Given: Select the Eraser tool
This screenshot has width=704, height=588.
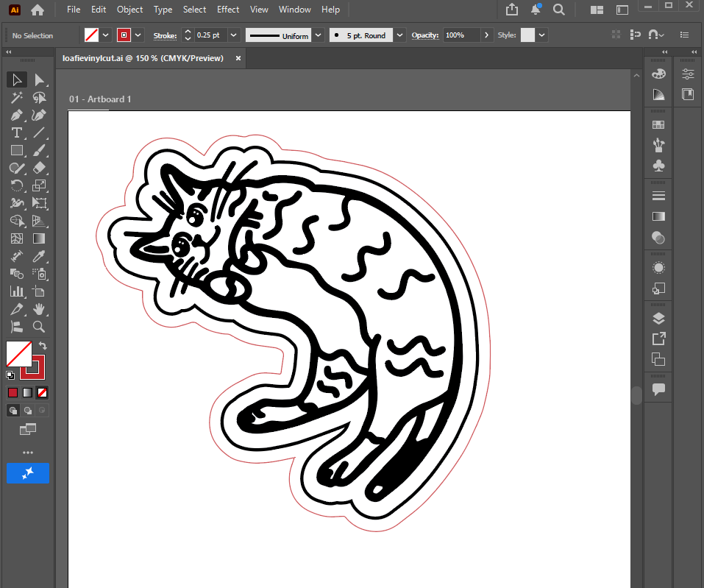Looking at the screenshot, I should [x=40, y=168].
